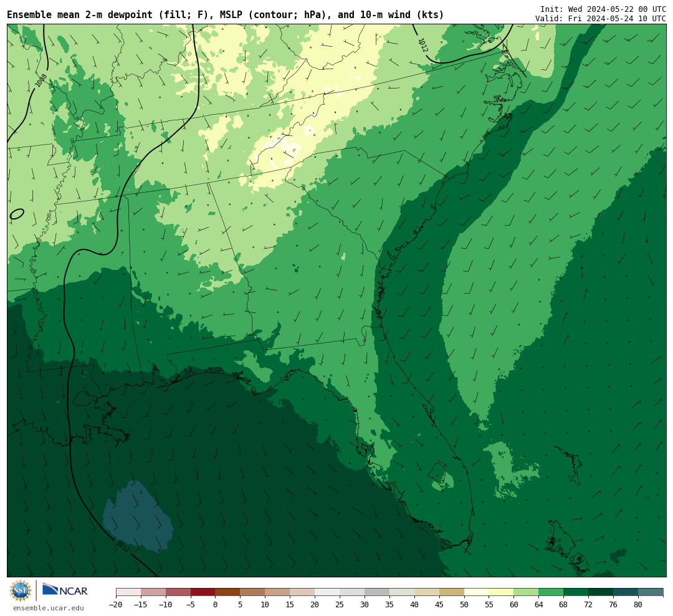673x616 pixels.
Task: Open the ensemble.ucar.edu link text
Action: 48,608
